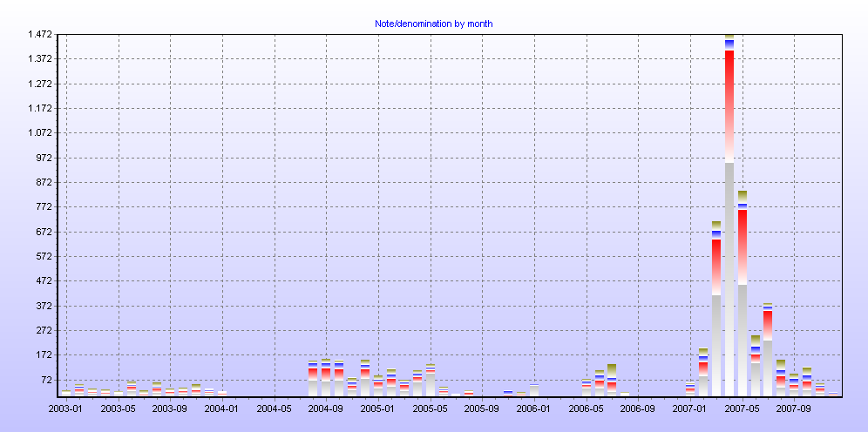
Task: Click the bar directly above the 2004-09 label
Action: click(326, 378)
